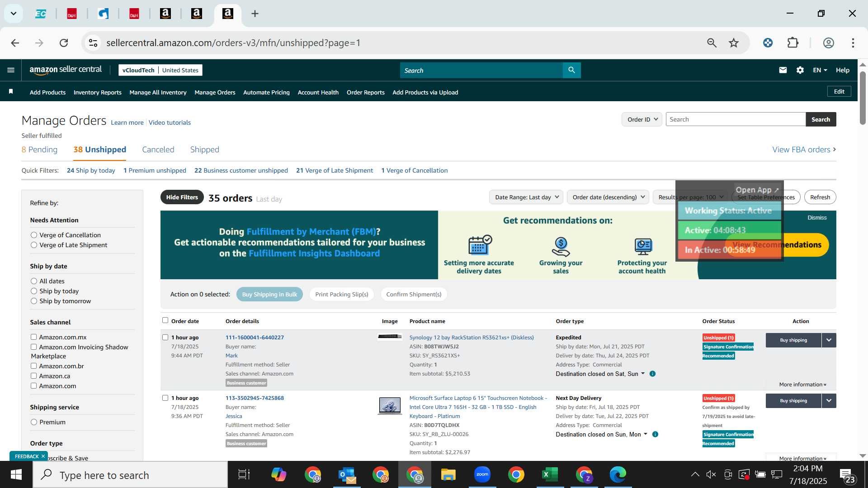The height and width of the screenshot is (488, 868).
Task: Open Zoom from the taskbar
Action: point(482,474)
